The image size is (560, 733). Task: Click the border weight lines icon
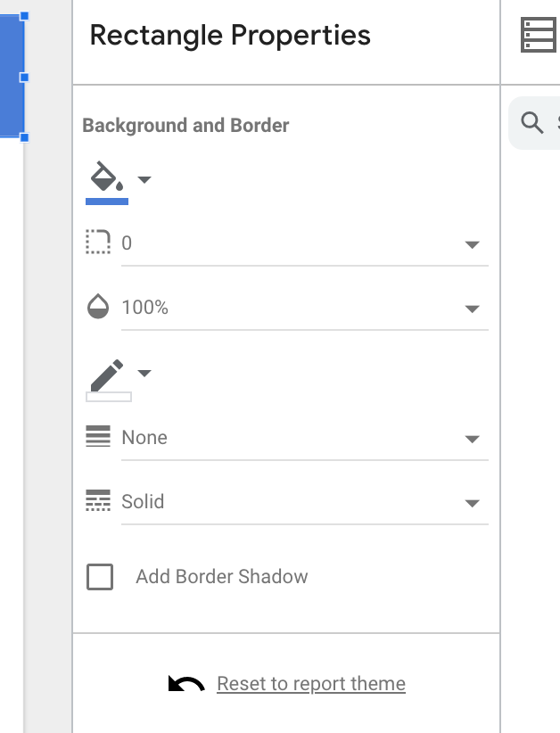tap(98, 436)
